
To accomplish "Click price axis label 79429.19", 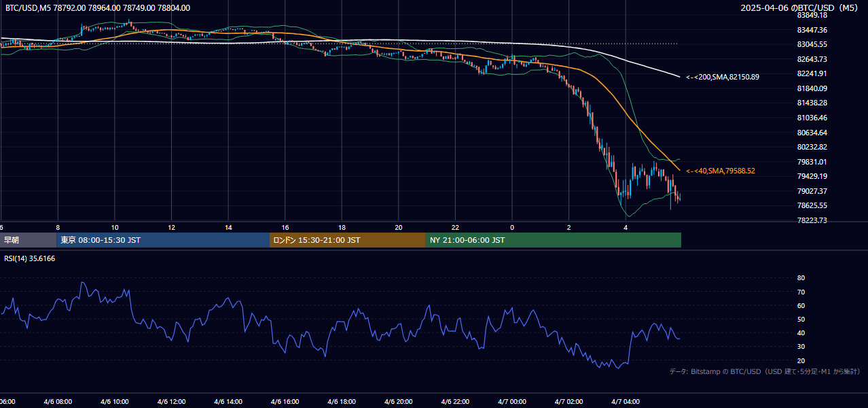I will coord(812,176).
